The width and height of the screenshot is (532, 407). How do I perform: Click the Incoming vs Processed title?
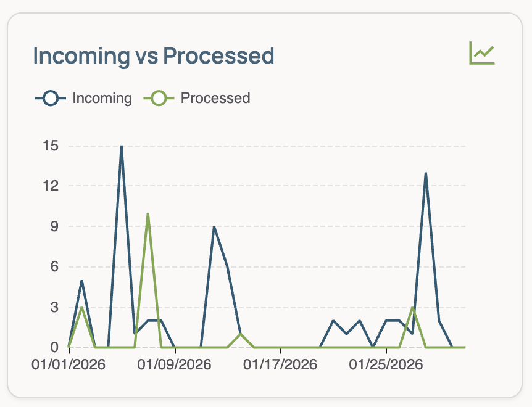click(153, 55)
